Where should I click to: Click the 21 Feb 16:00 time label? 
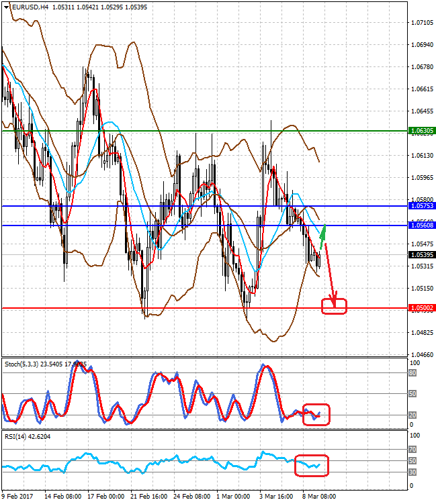(x=149, y=497)
